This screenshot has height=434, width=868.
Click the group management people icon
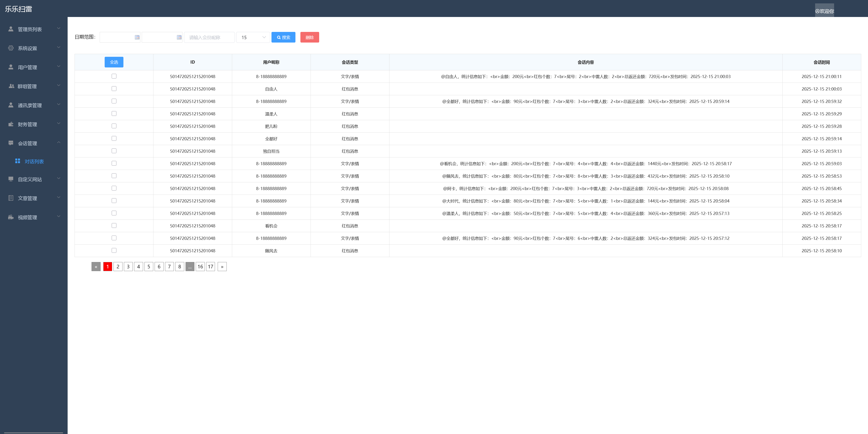pyautogui.click(x=11, y=86)
